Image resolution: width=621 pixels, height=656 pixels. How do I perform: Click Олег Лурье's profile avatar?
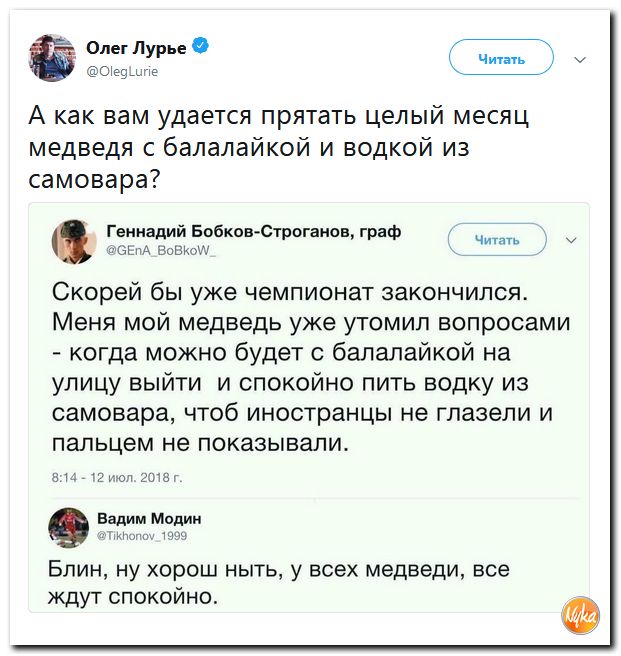[x=49, y=56]
